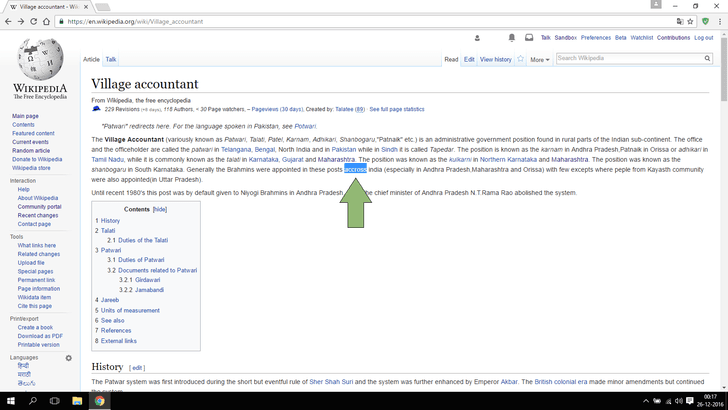Open Recent changes in sidebar
Image resolution: width=728 pixels, height=410 pixels.
coord(38,216)
